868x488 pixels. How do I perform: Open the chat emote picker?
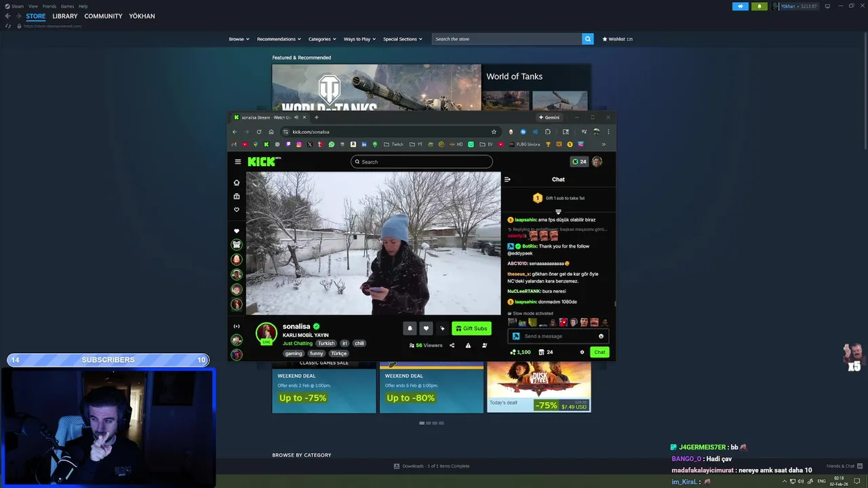pos(601,336)
